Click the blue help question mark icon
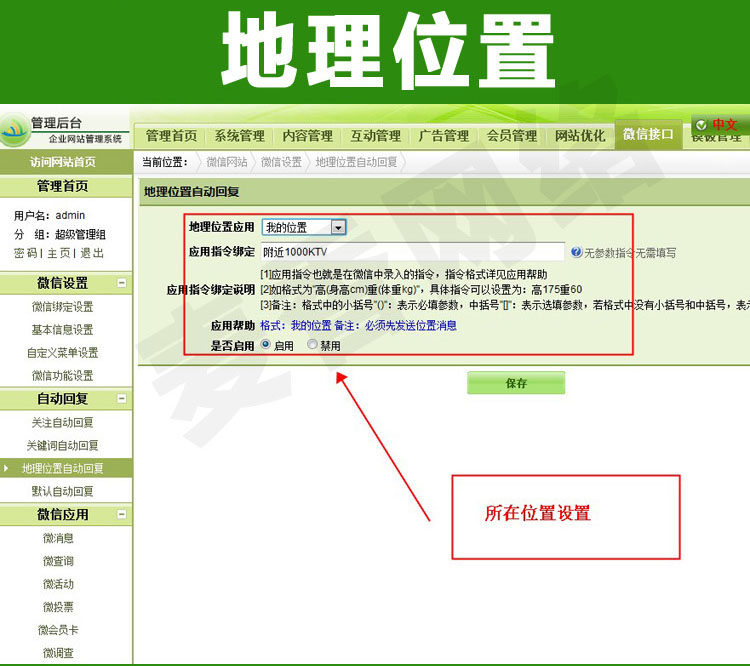The height and width of the screenshot is (666, 750). (x=576, y=252)
